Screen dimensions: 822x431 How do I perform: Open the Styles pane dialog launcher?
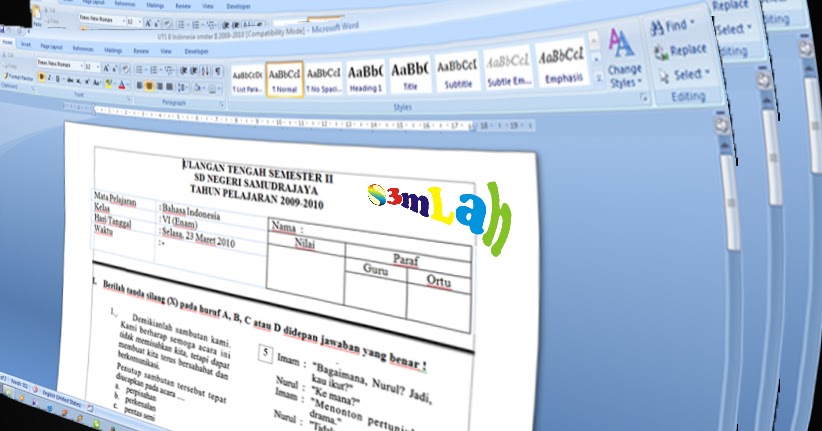pyautogui.click(x=643, y=98)
